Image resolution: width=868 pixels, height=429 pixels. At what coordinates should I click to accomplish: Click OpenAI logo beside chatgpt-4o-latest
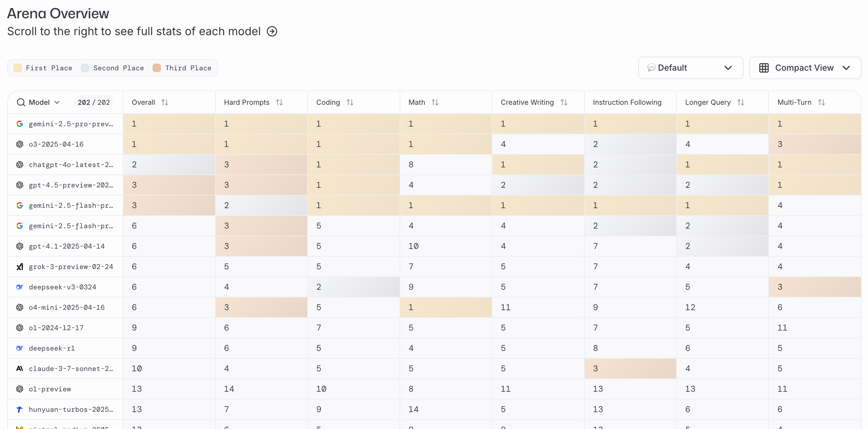click(20, 165)
